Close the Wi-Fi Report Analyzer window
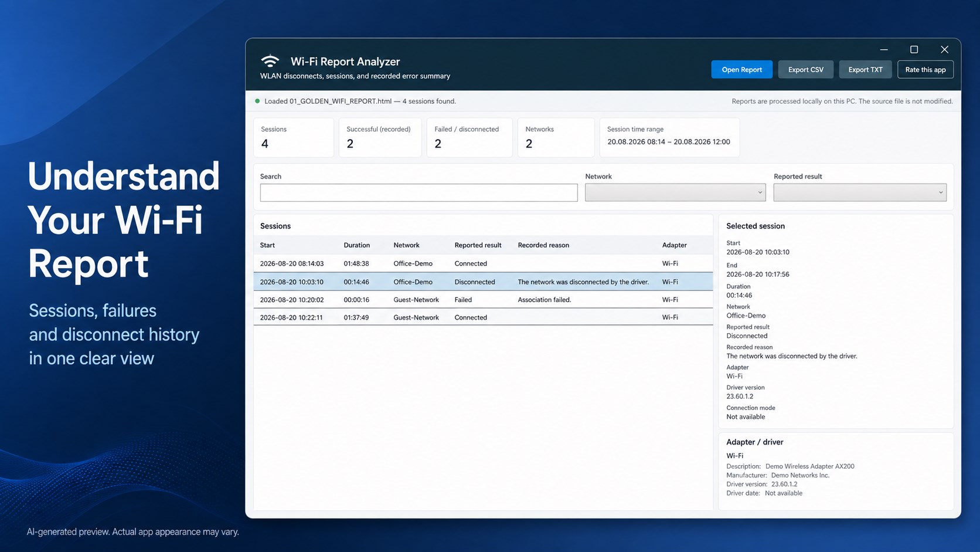This screenshot has height=552, width=980. click(944, 50)
